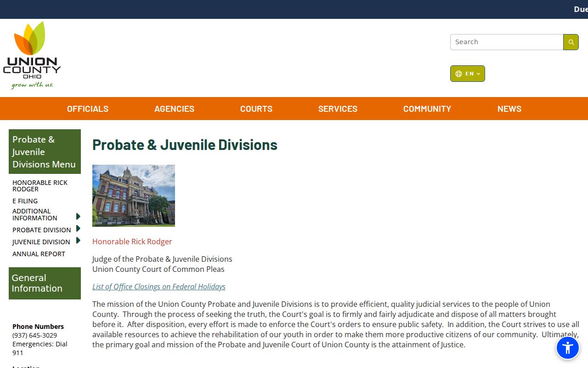Click the General Information sidebar header
This screenshot has height=368, width=588.
(45, 283)
